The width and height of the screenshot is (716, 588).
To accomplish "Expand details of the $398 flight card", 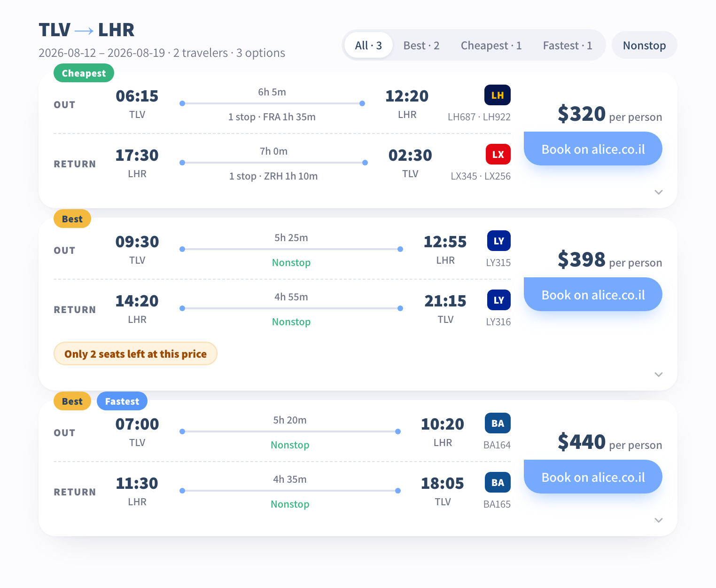I will 659,375.
